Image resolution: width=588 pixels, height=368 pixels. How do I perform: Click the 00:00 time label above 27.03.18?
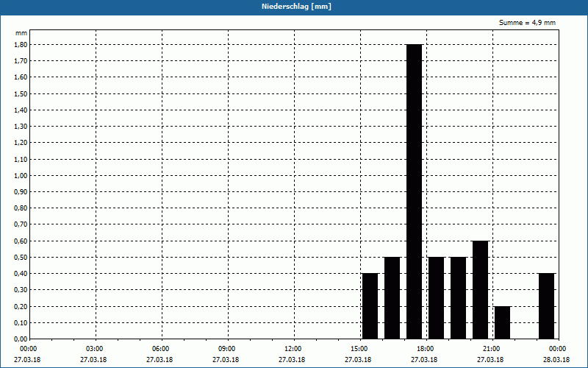[x=29, y=349]
